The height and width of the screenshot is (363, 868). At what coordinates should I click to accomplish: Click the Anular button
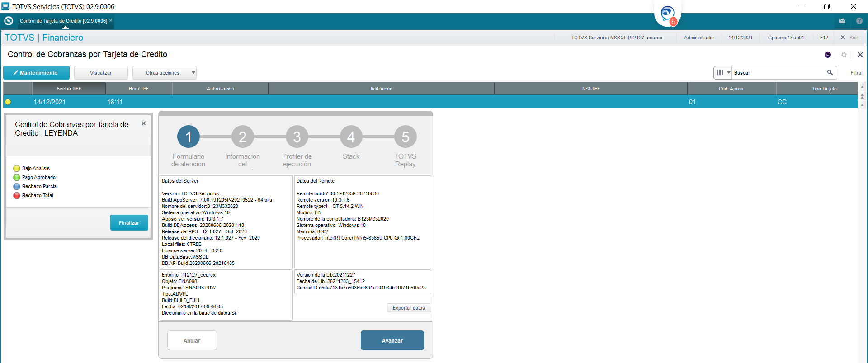click(x=192, y=340)
